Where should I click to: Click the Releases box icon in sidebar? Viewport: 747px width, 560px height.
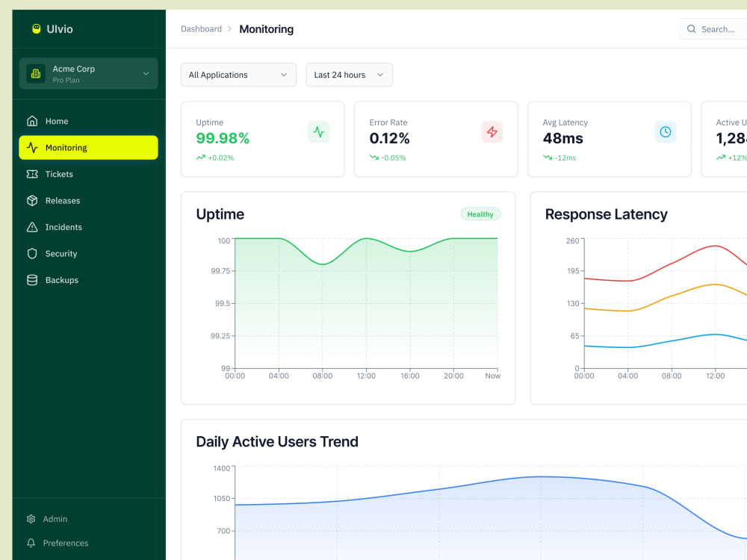click(32, 200)
